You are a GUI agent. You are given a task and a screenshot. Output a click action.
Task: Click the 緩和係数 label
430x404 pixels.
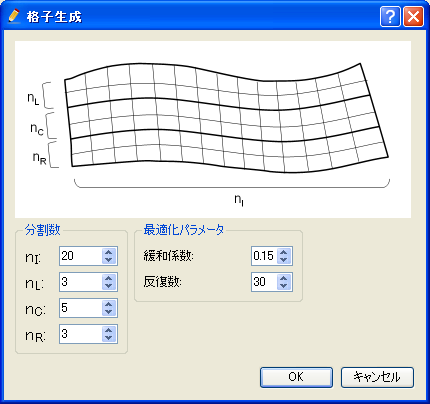coord(169,256)
